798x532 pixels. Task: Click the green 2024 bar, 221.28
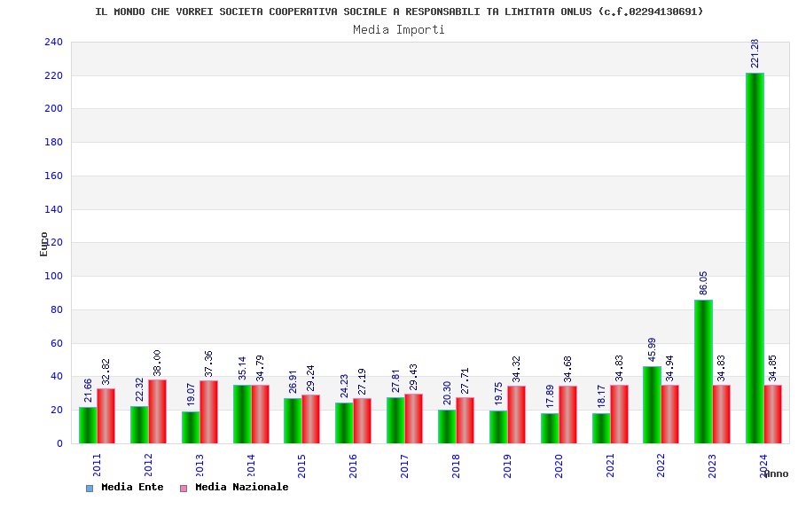[x=755, y=258]
